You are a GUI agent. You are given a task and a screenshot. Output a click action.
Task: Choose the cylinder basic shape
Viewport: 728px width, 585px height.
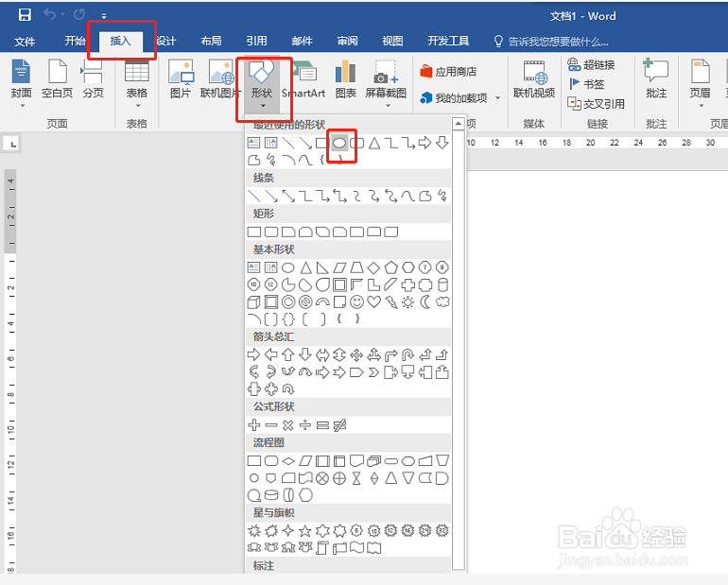(x=442, y=284)
